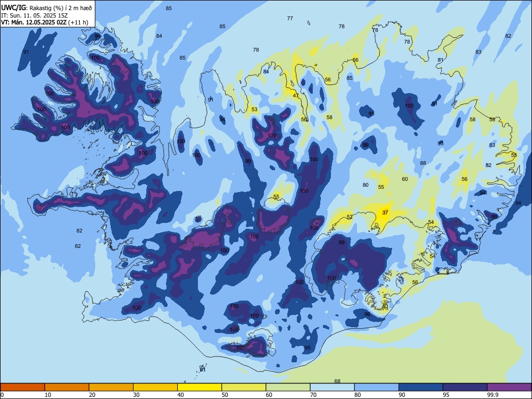Click the map value '68' near the legend
The width and height of the screenshot is (532, 399).
click(x=337, y=381)
